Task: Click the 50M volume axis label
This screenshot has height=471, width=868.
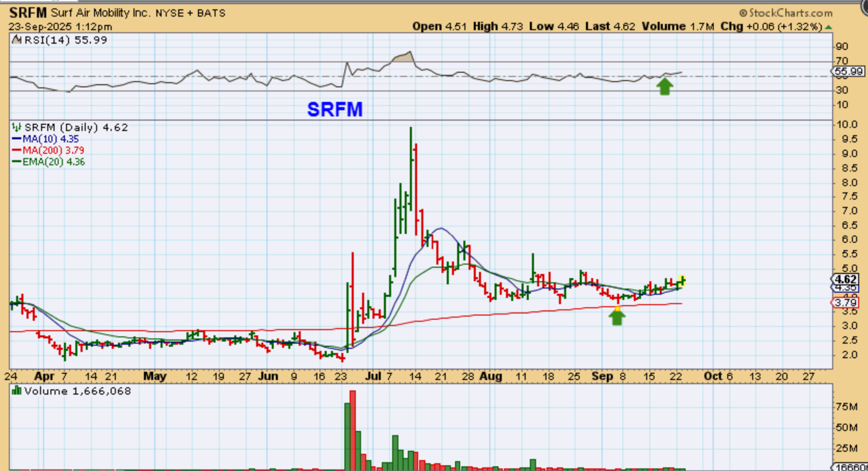Action: click(x=846, y=428)
